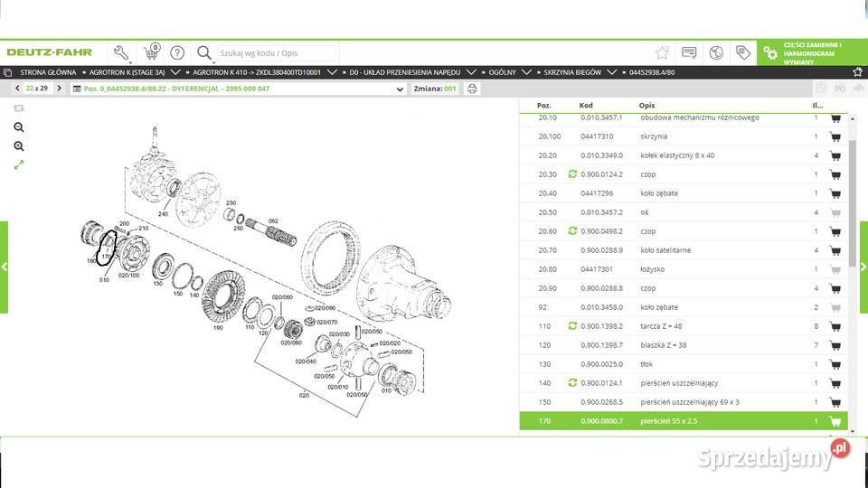Click the DEUTZ-FAHR logo

[50, 52]
